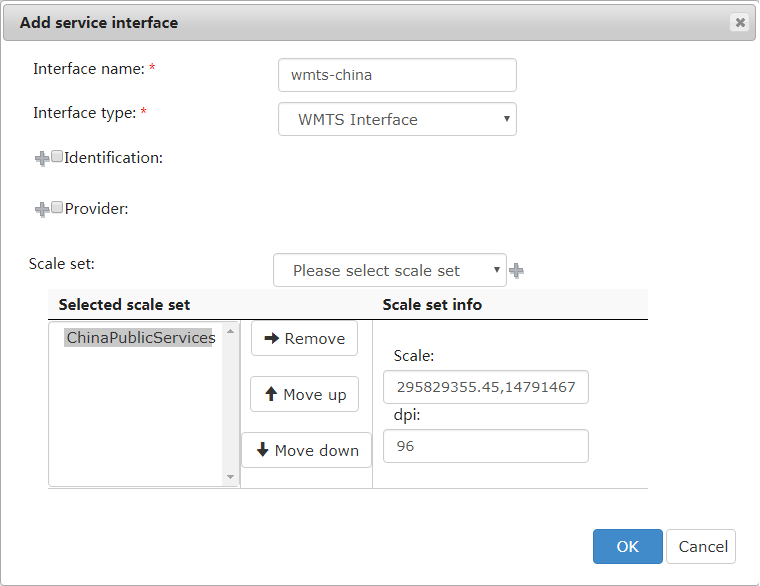The width and height of the screenshot is (760, 586).
Task: Click the Identification label
Action: coord(113,157)
